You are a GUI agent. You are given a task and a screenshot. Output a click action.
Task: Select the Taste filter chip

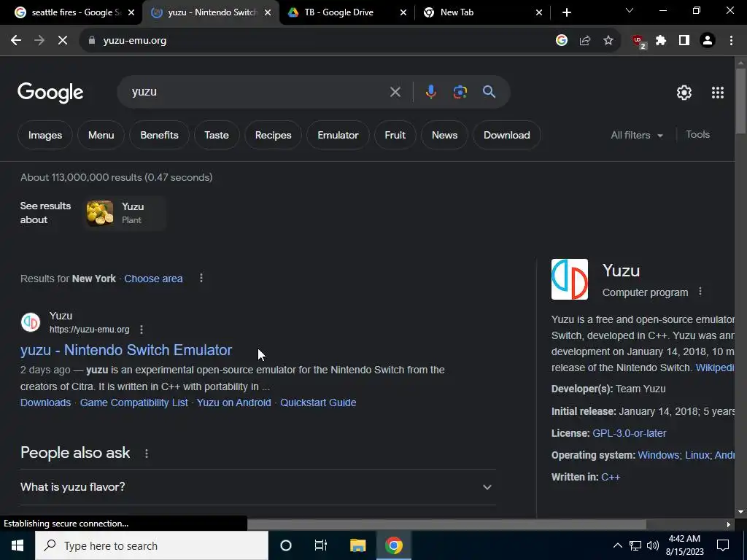click(216, 135)
